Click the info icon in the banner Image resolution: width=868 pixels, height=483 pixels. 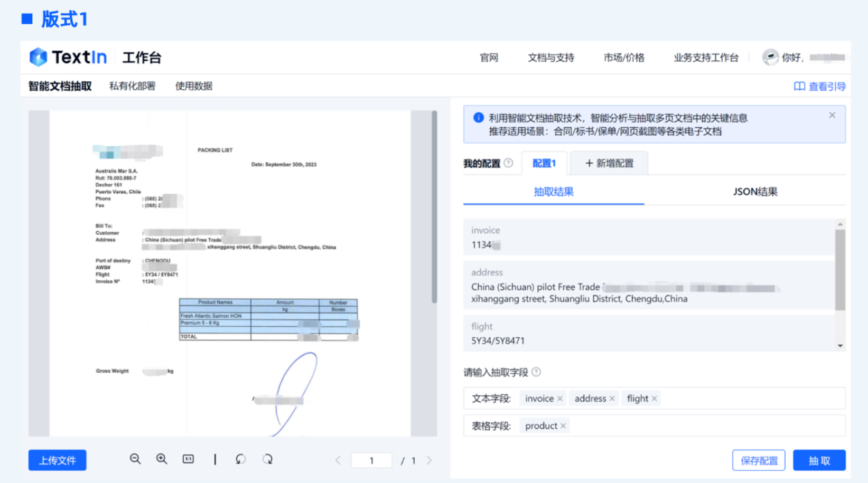[x=478, y=118]
